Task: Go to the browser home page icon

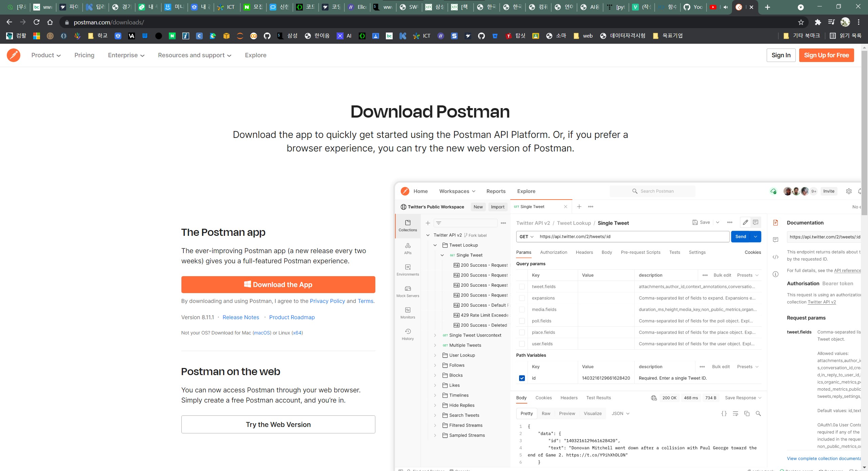Action: click(50, 22)
